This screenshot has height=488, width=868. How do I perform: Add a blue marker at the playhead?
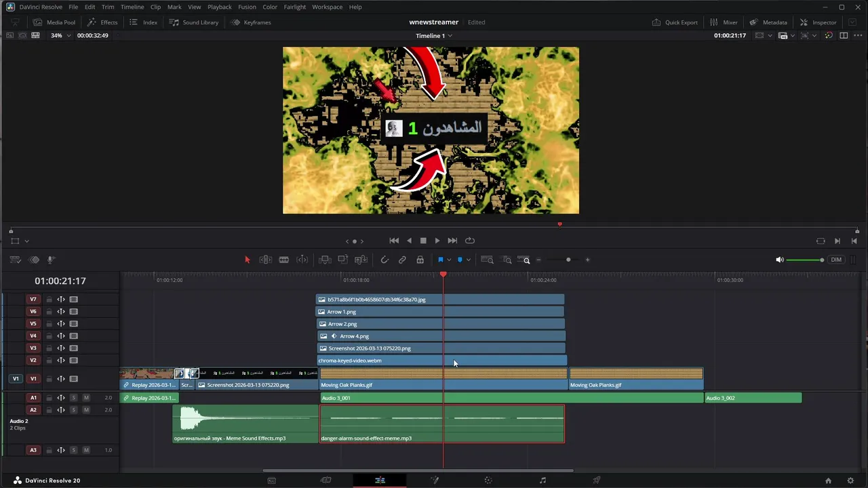coord(460,260)
